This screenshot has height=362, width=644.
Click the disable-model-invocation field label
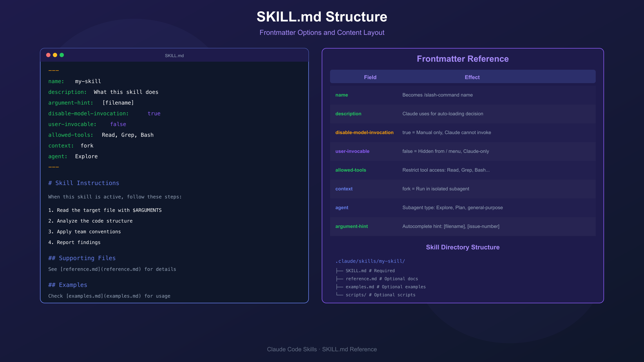tap(364, 132)
